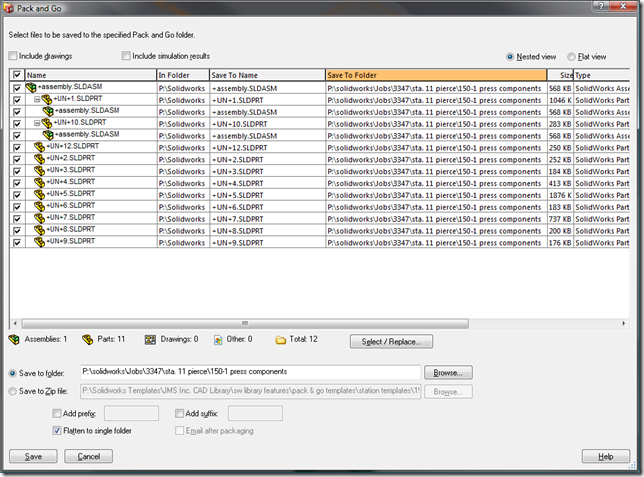Uncheck Flatten to single folder

57,431
